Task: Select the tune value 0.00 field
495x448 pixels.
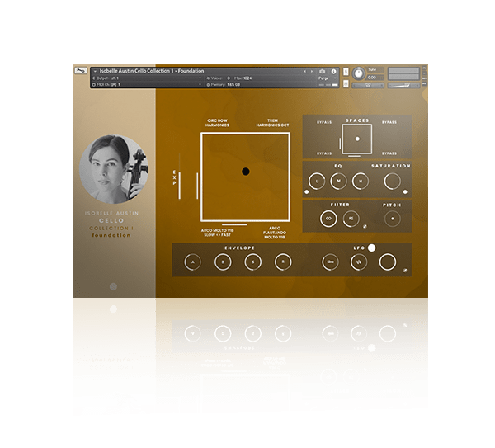Action: point(375,78)
